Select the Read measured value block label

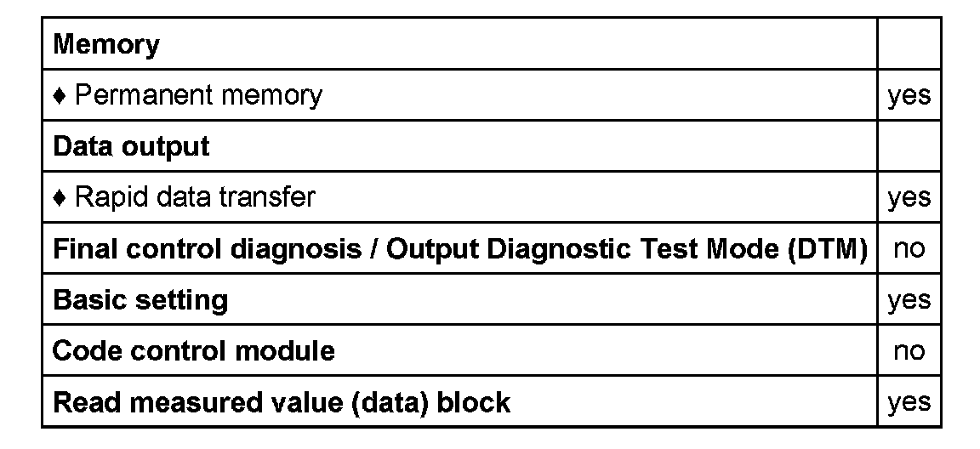282,401
